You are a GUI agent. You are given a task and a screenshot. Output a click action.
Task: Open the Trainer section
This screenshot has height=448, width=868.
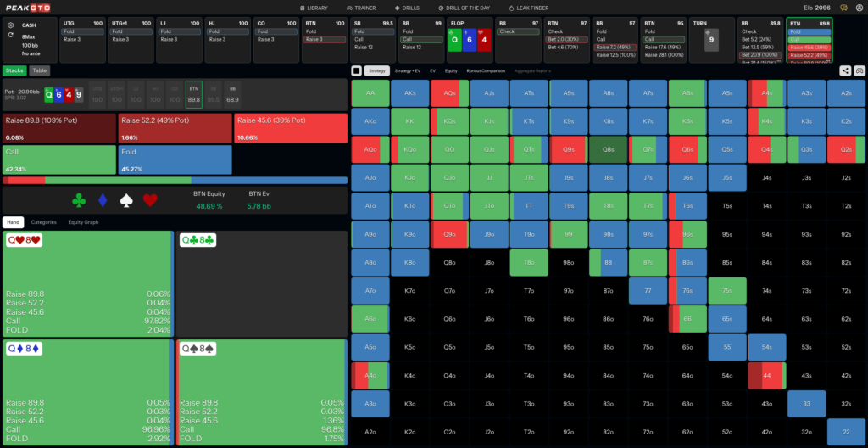(361, 8)
